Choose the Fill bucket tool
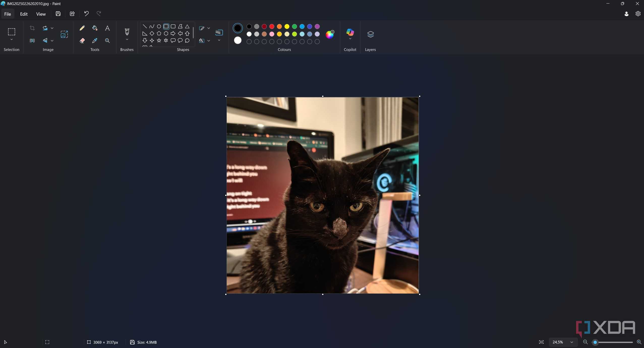 click(95, 28)
